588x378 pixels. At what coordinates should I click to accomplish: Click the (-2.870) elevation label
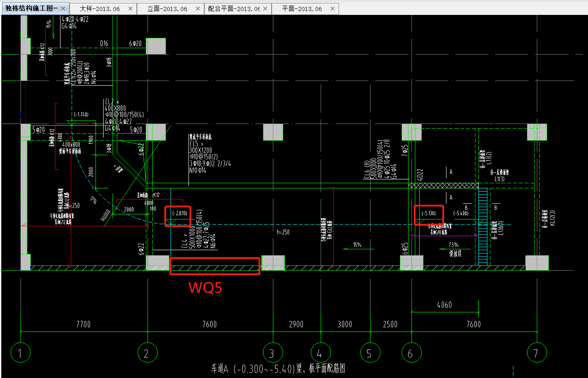(180, 213)
